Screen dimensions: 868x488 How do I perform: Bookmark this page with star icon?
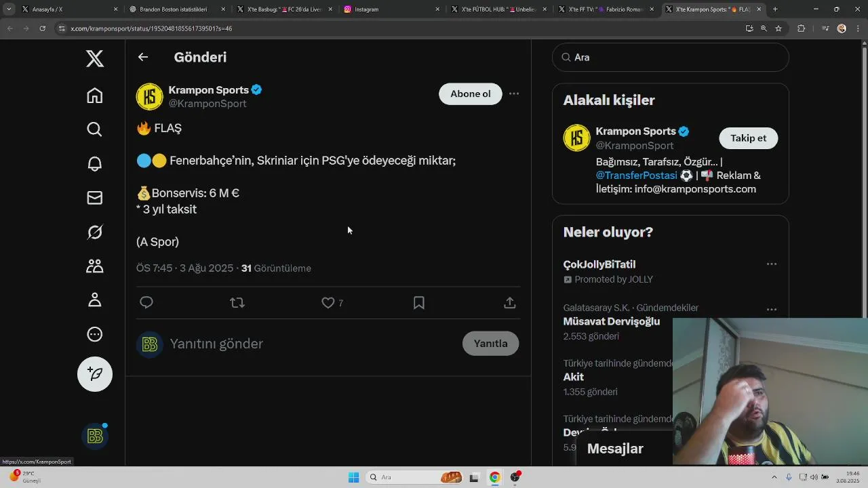[778, 28]
